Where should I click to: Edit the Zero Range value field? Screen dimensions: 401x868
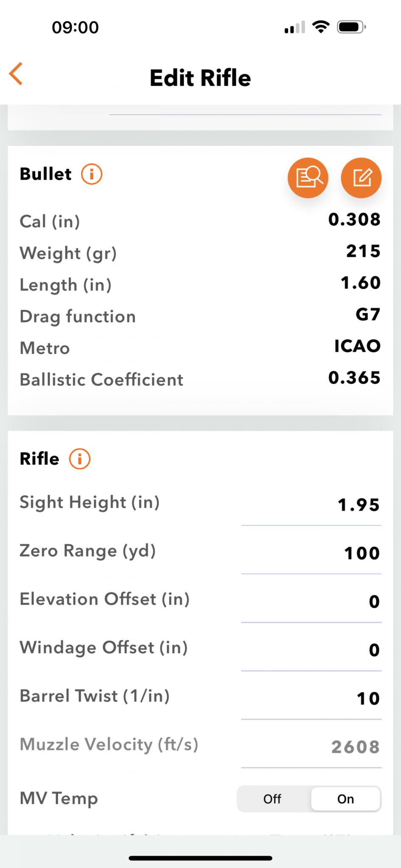[312, 553]
